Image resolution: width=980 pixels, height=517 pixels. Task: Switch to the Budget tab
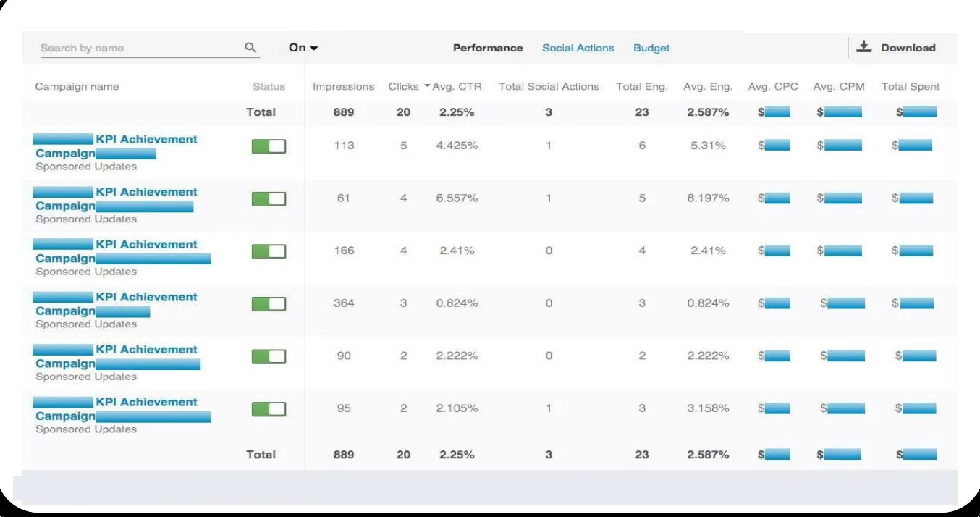coord(651,48)
